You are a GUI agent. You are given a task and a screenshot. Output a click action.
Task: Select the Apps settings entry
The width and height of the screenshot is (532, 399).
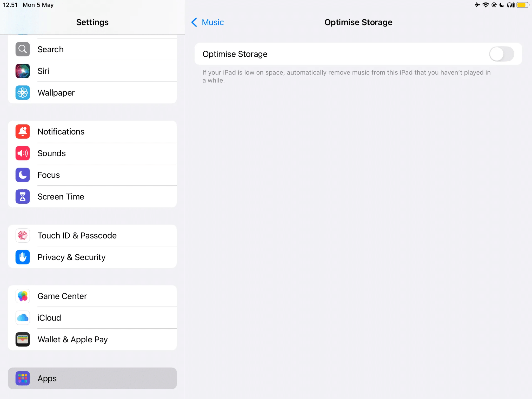click(47, 378)
